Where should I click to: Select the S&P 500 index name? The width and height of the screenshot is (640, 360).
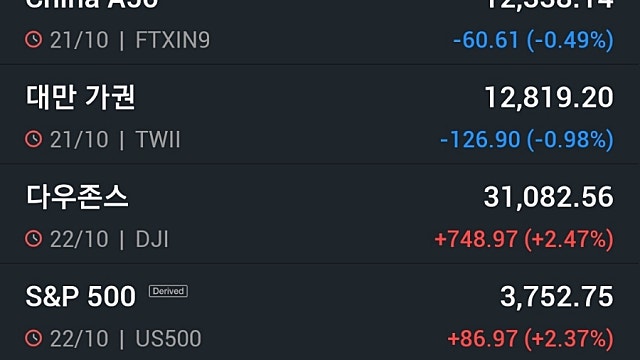tap(80, 296)
